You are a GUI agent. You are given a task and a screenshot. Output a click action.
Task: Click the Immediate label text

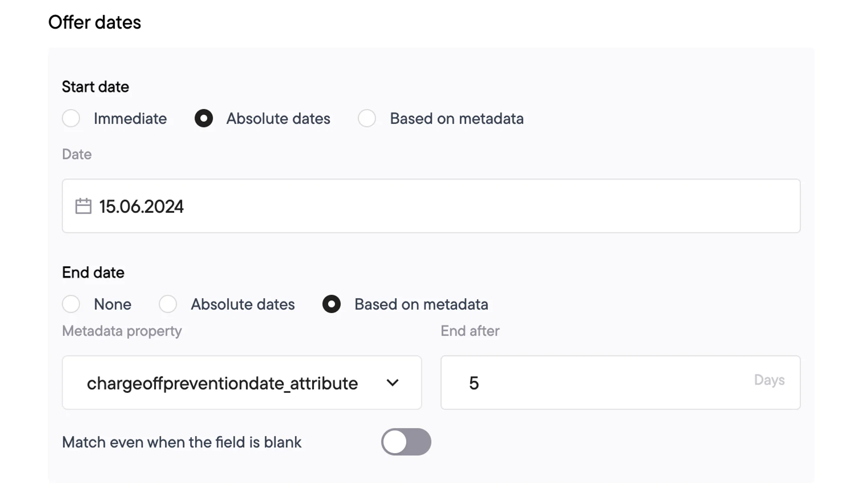pos(130,118)
